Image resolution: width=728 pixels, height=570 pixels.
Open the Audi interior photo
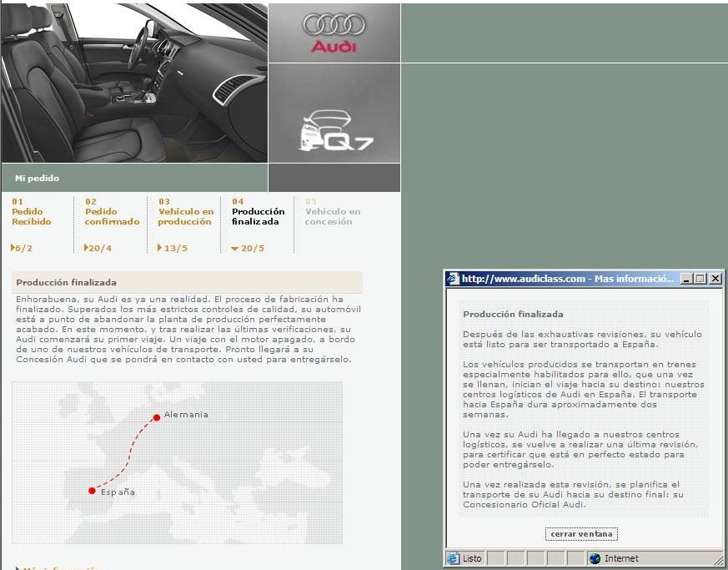coord(134,83)
